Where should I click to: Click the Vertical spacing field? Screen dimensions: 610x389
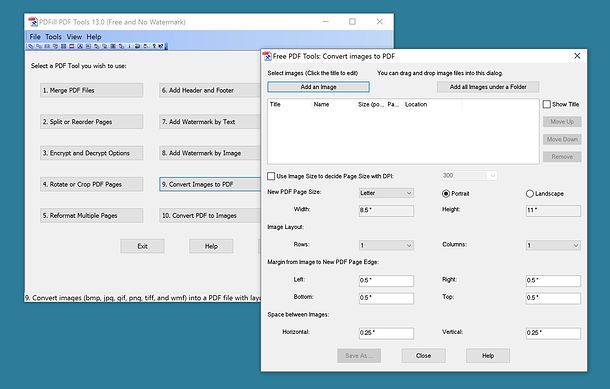(x=553, y=333)
